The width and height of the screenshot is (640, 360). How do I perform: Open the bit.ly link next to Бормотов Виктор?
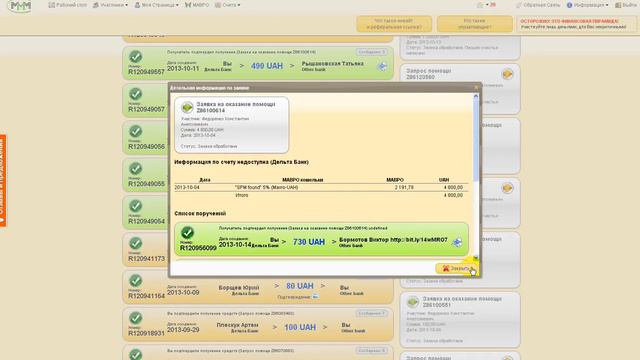pyautogui.click(x=419, y=240)
